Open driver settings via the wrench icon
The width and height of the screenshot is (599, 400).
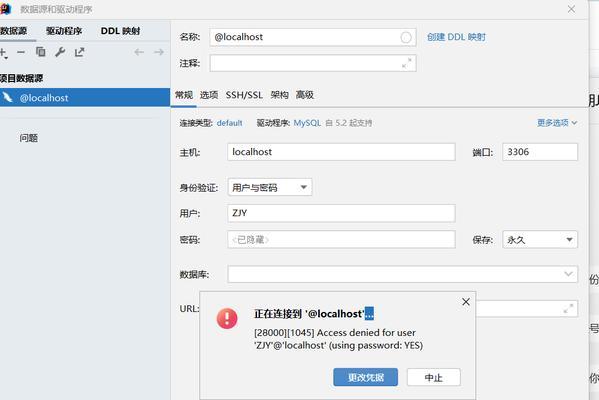point(60,52)
